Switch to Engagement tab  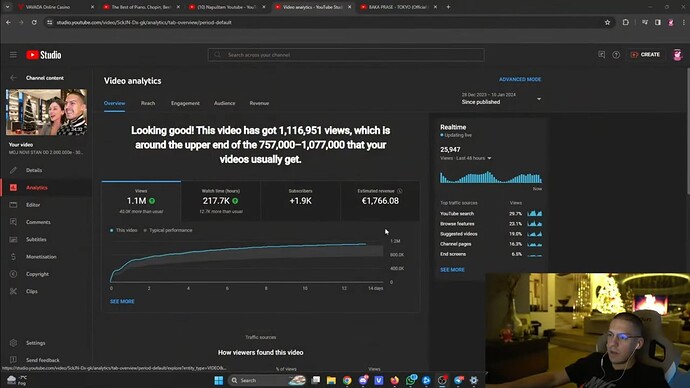click(x=185, y=103)
